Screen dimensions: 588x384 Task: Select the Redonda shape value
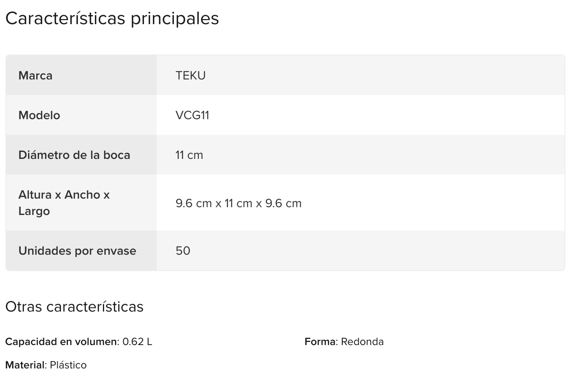pyautogui.click(x=362, y=342)
